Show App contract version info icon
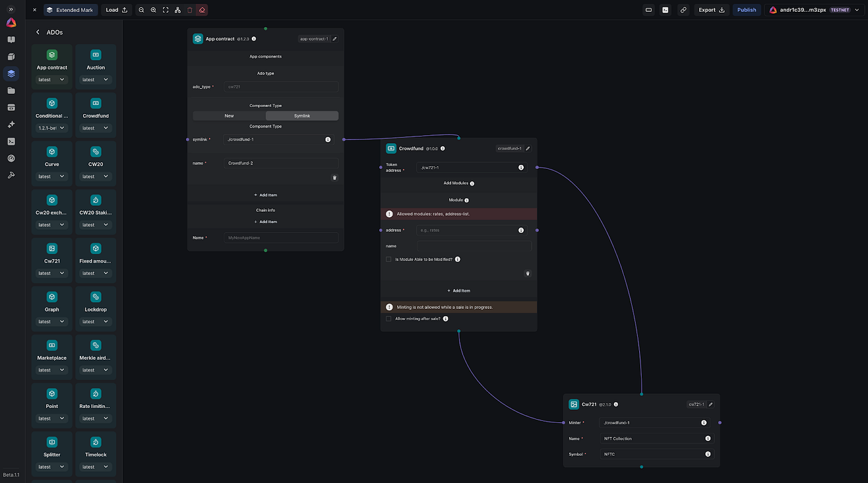868x483 pixels. click(x=254, y=38)
